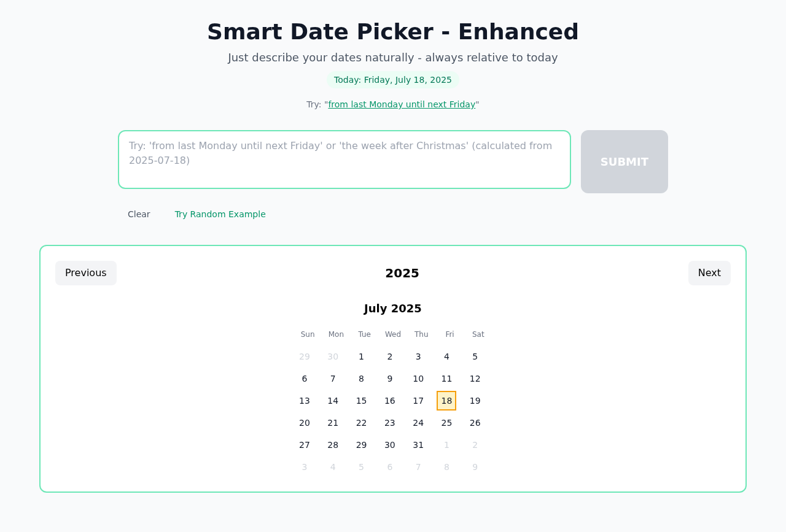Open the Try Random Example link
The image size is (786, 532).
tap(220, 214)
